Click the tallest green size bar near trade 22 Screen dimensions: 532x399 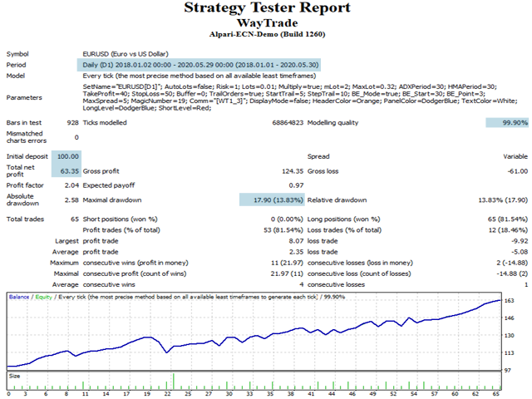pyautogui.click(x=174, y=382)
